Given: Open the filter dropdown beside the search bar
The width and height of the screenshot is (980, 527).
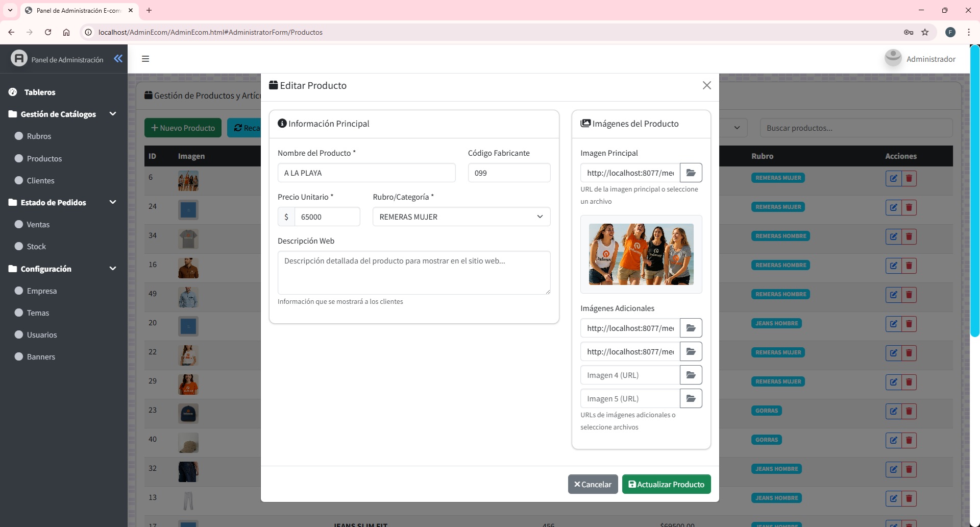Looking at the screenshot, I should pyautogui.click(x=737, y=128).
